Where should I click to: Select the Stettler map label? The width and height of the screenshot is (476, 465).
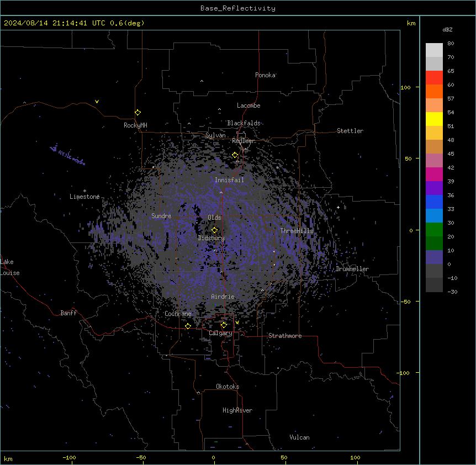pos(350,131)
